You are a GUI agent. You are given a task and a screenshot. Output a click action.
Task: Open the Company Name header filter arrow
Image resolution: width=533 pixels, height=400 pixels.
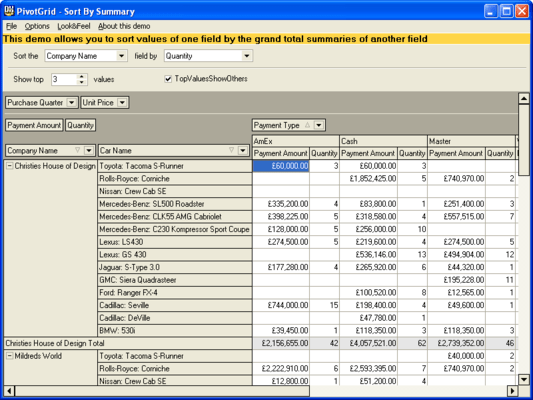pyautogui.click(x=89, y=151)
